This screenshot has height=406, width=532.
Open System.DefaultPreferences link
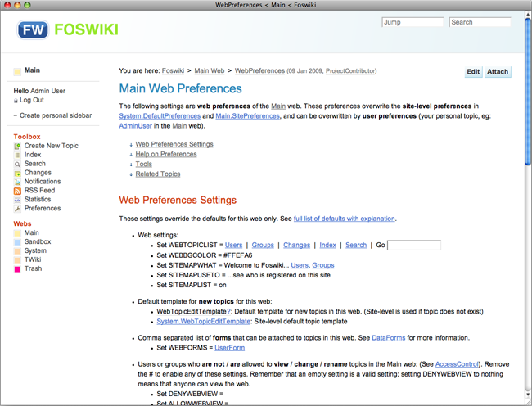pos(160,115)
